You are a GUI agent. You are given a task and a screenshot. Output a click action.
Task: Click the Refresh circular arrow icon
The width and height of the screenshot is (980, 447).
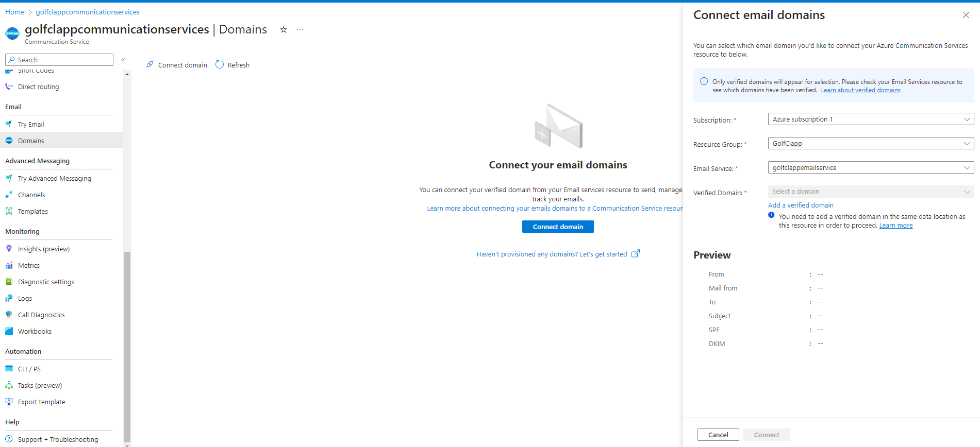[x=220, y=64]
